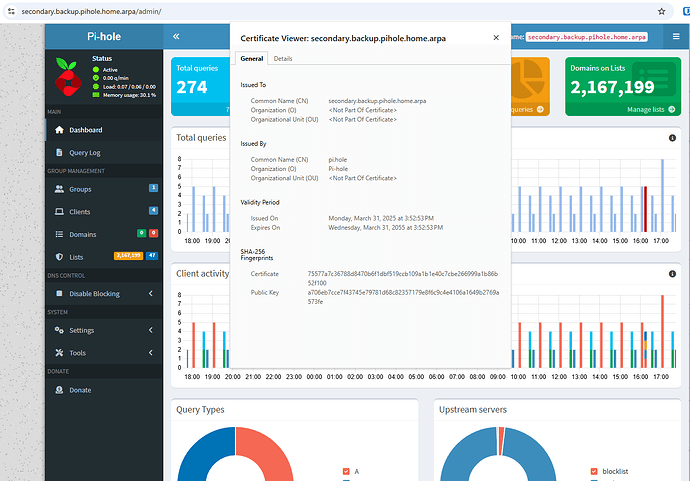Screen dimensions: 690x481
Task: Expand the Tools submenu
Action: [150, 352]
